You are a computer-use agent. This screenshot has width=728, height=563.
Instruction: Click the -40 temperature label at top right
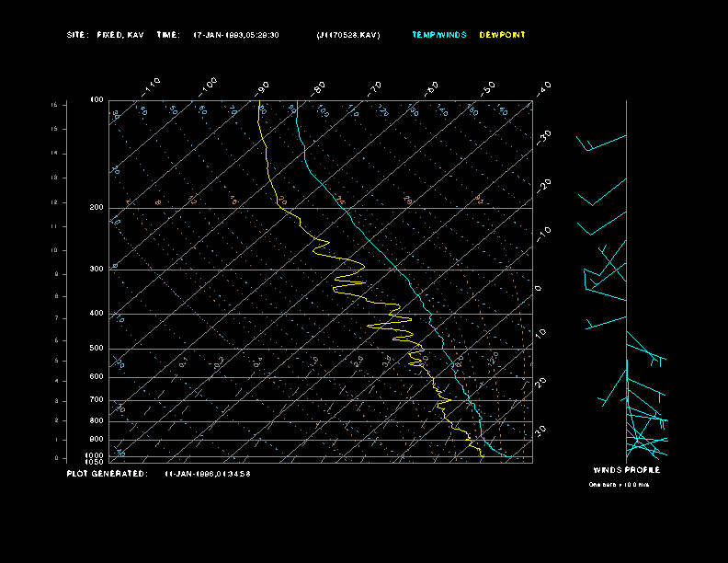click(x=543, y=87)
